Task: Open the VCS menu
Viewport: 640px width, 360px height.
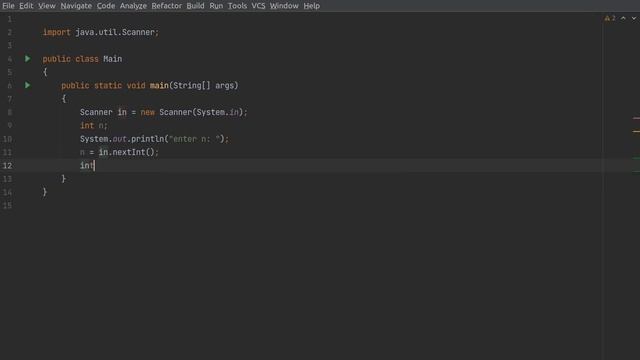Action: pos(258,6)
